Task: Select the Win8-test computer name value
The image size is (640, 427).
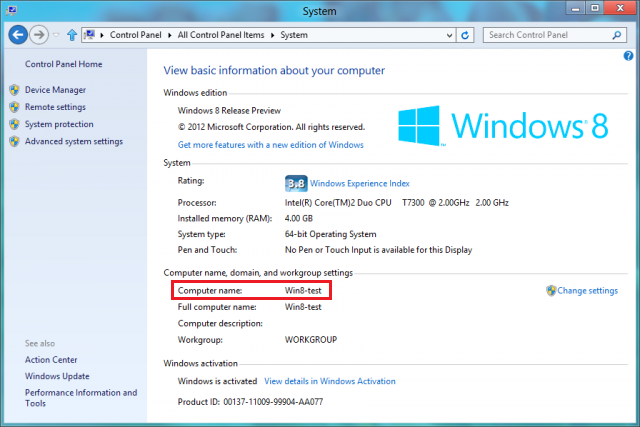Action: click(303, 291)
